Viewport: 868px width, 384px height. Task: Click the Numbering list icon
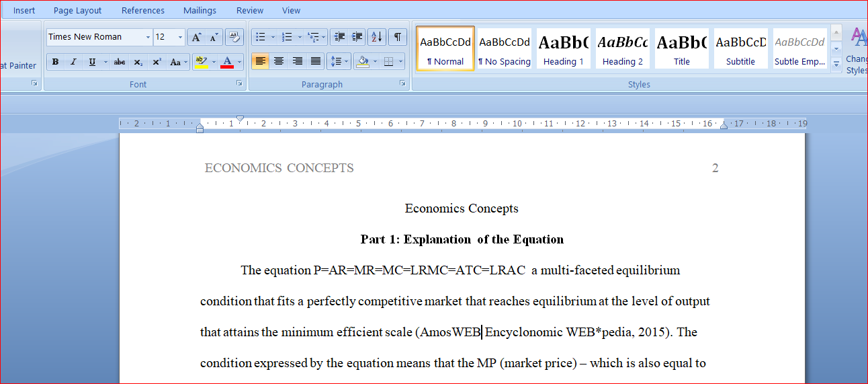click(287, 37)
